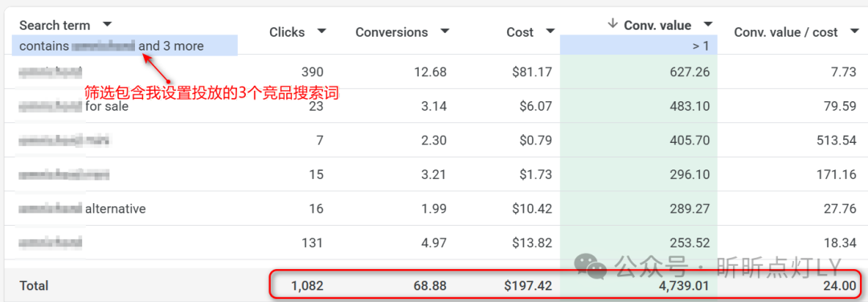Click the 23 clicks cell
The image size is (868, 302).
click(x=317, y=106)
